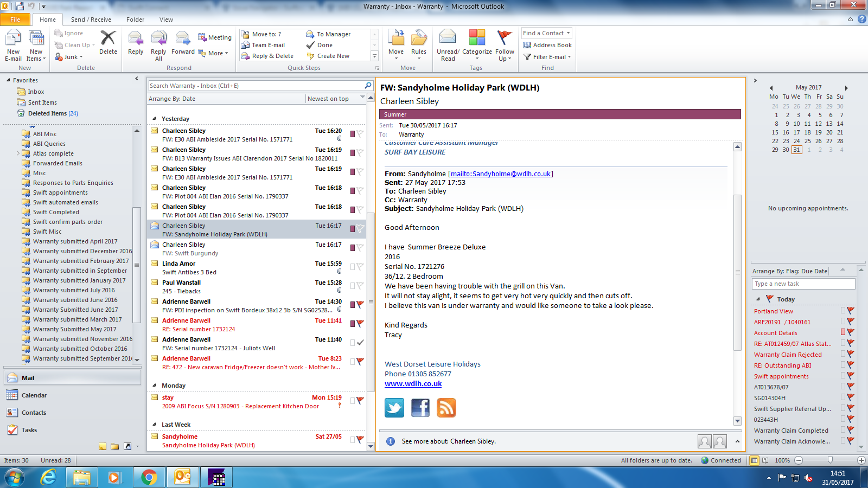Expand the Atlas complete folder
The width and height of the screenshot is (868, 488).
[18, 153]
